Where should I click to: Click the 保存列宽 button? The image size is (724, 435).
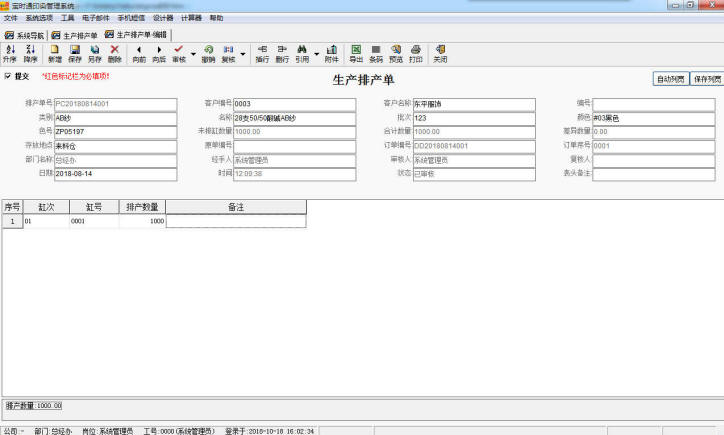707,79
